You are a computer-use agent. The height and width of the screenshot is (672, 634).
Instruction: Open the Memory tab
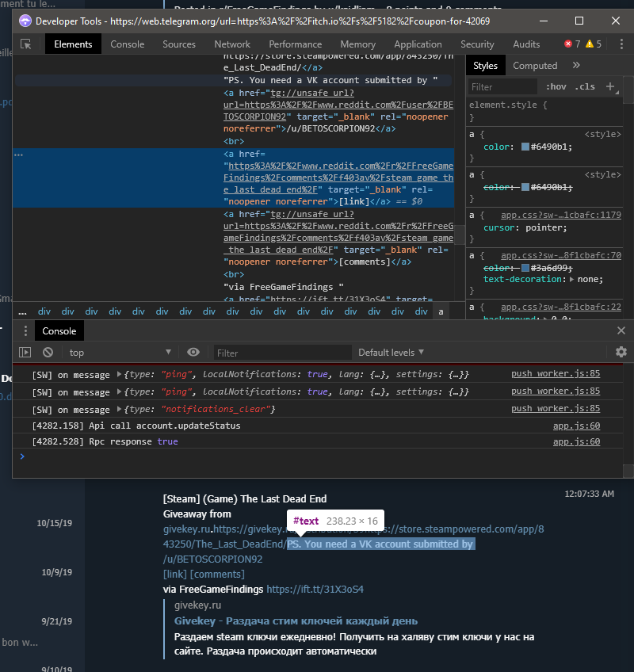tap(358, 44)
